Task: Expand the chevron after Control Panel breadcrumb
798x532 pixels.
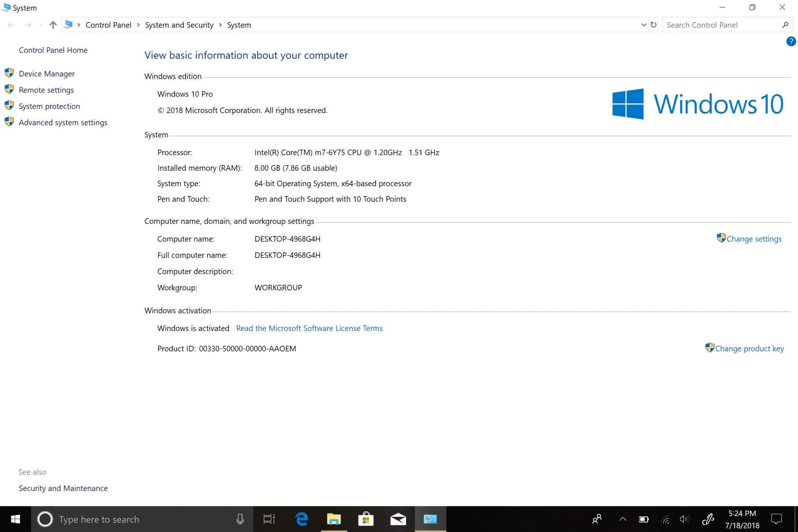Action: point(138,25)
